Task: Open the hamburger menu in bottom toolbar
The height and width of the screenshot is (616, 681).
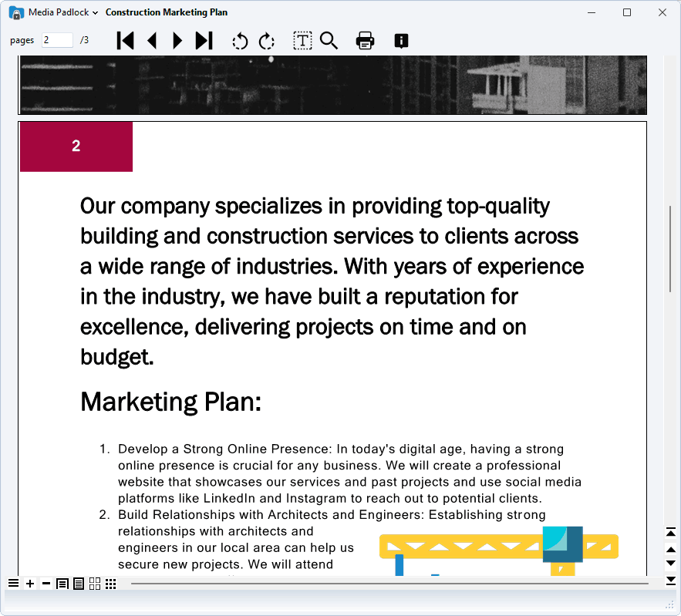Action: click(x=13, y=584)
